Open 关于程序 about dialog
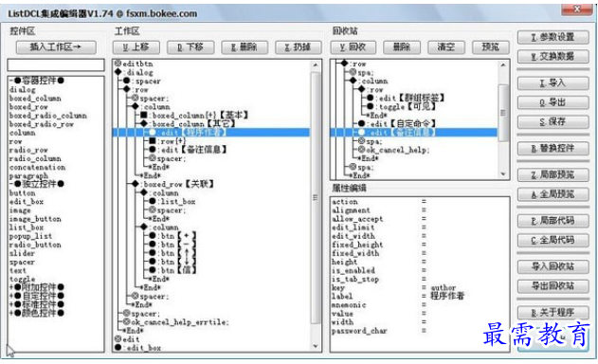598x364 pixels. [x=553, y=313]
